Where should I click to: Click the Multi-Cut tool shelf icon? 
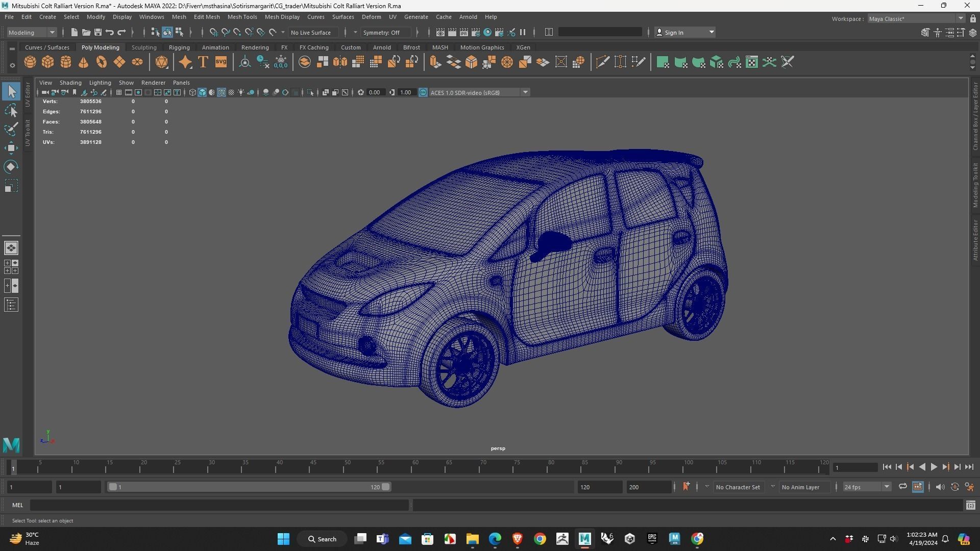point(602,62)
